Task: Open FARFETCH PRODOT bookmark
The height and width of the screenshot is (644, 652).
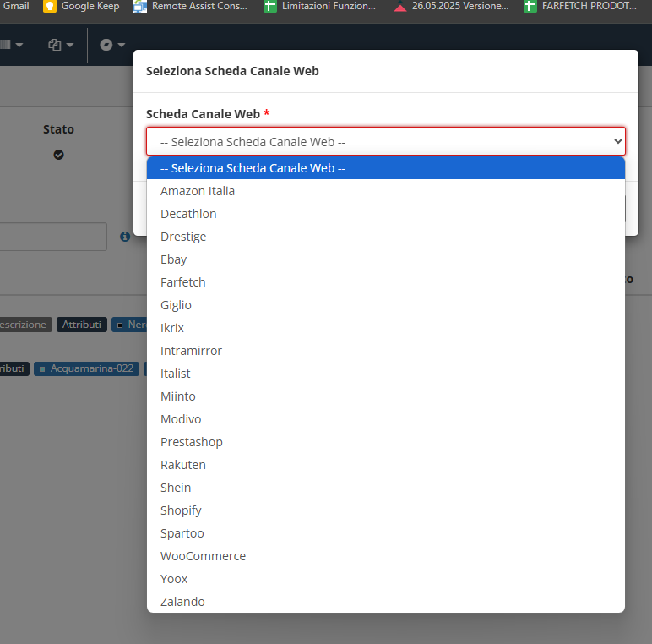Action: tap(580, 6)
